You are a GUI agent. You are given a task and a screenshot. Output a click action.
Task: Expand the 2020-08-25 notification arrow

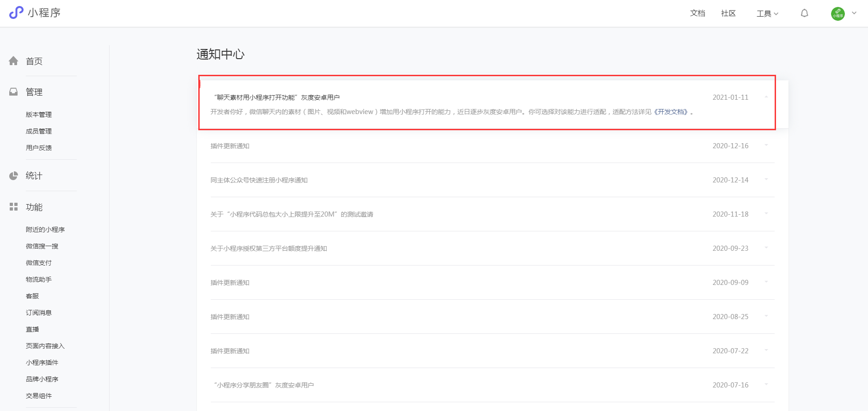click(766, 316)
